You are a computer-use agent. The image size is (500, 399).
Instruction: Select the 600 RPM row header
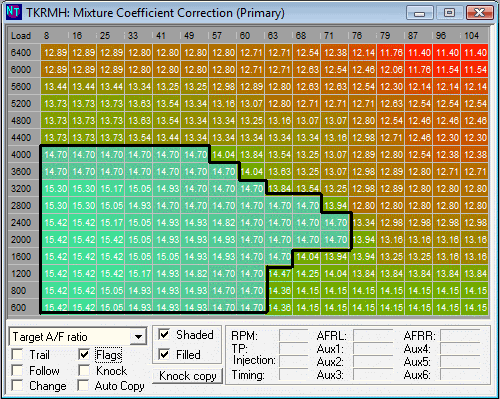(x=24, y=307)
